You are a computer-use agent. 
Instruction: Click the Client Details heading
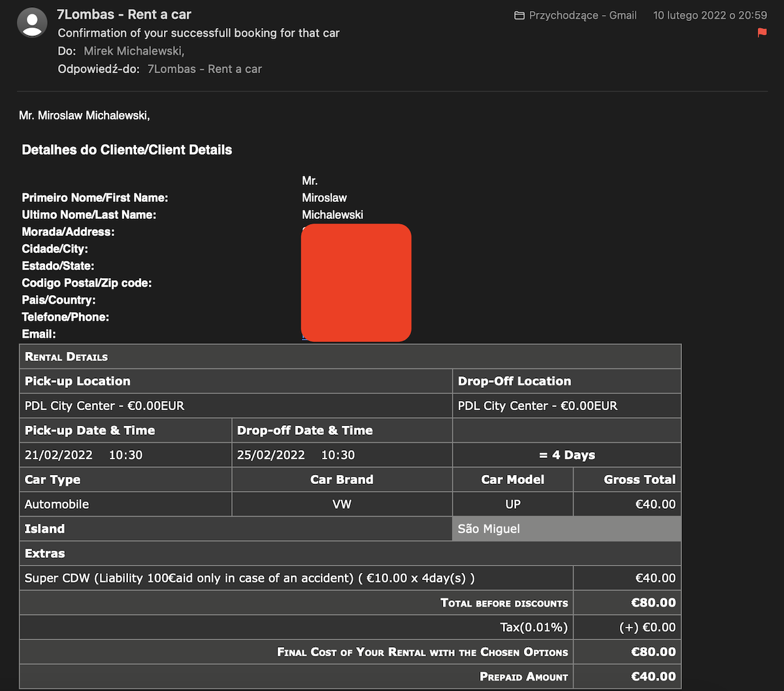pyautogui.click(x=127, y=150)
